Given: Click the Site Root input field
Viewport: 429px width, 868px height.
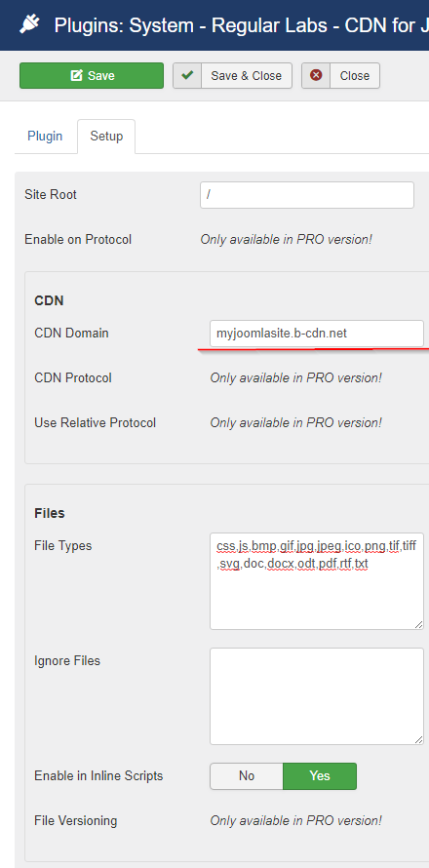Looking at the screenshot, I should [x=307, y=195].
